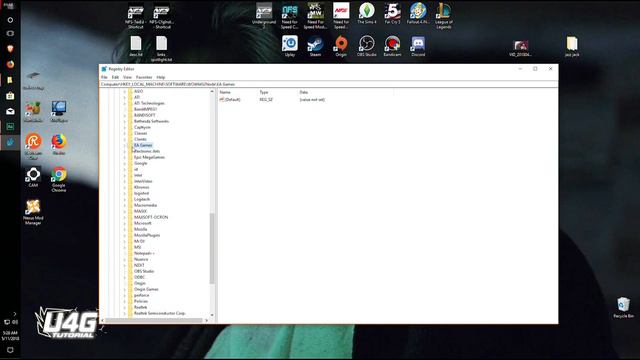
Task: Open the Edit menu in Registry Editor
Action: (x=116, y=77)
